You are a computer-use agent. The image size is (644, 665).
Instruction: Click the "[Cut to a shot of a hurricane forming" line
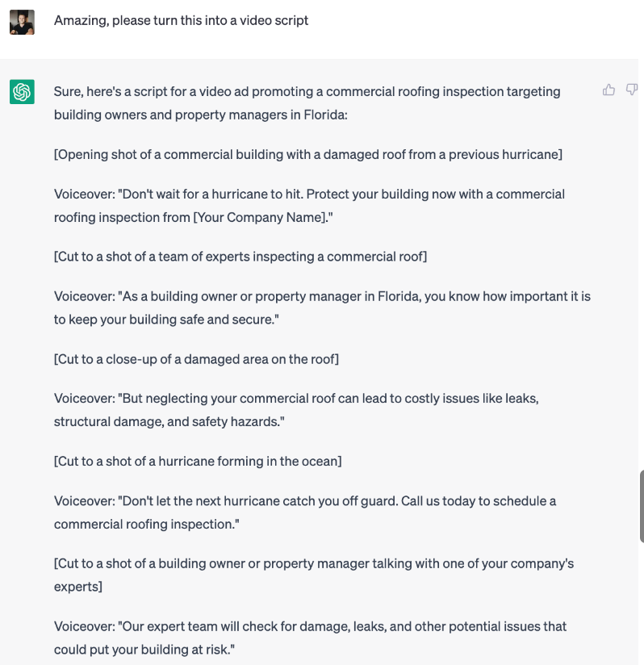[x=198, y=462]
